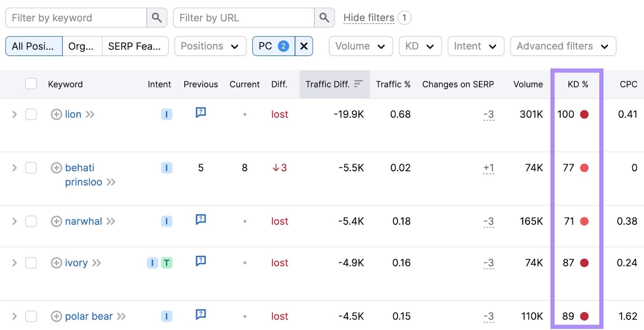Screen dimensions: 644x330
Task: Click the Informational intent badge for narwhal
Action: [x=167, y=221]
